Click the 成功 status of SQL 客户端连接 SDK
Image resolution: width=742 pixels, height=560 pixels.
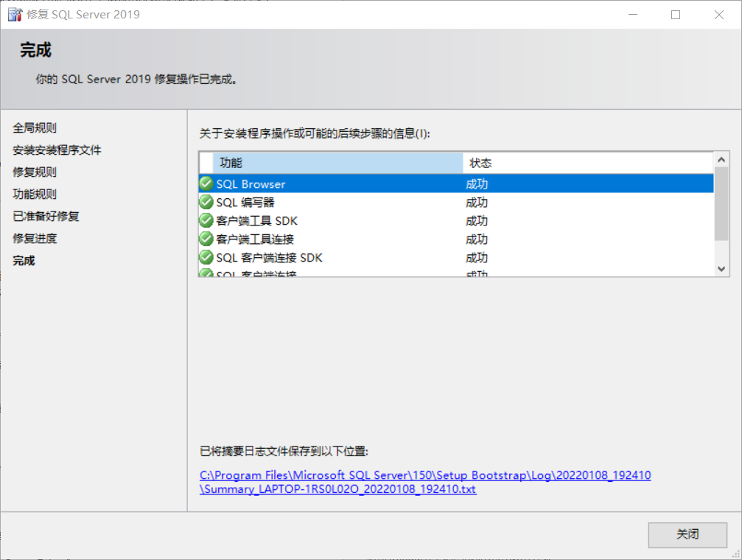click(x=477, y=257)
